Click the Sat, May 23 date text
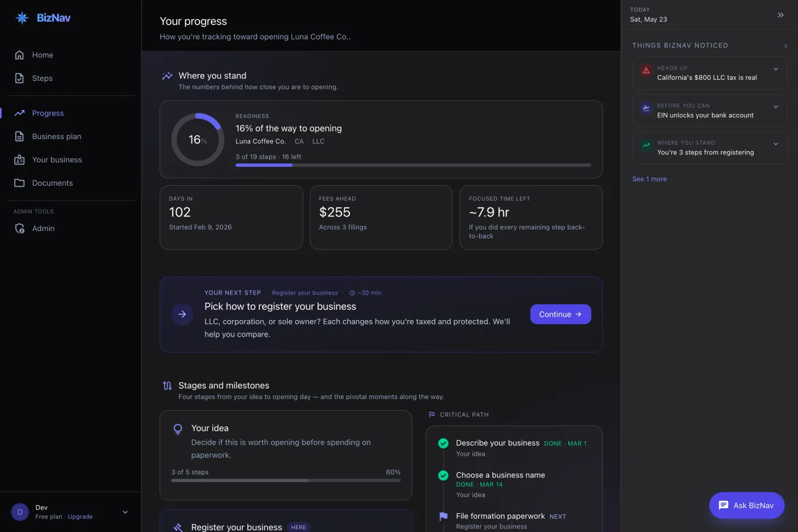798x532 pixels. point(649,19)
